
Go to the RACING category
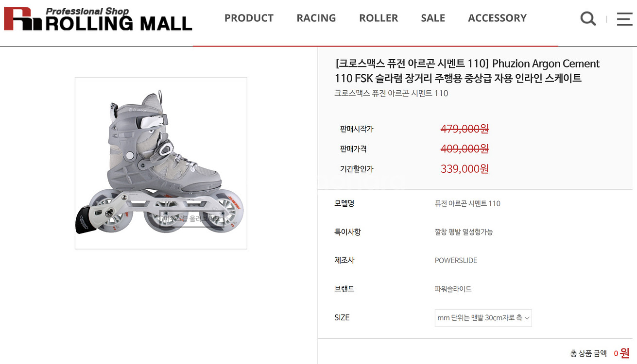(x=316, y=18)
